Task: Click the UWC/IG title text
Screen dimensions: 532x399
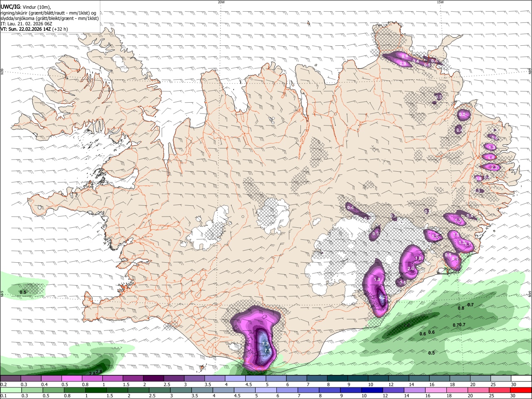Action: pos(10,7)
